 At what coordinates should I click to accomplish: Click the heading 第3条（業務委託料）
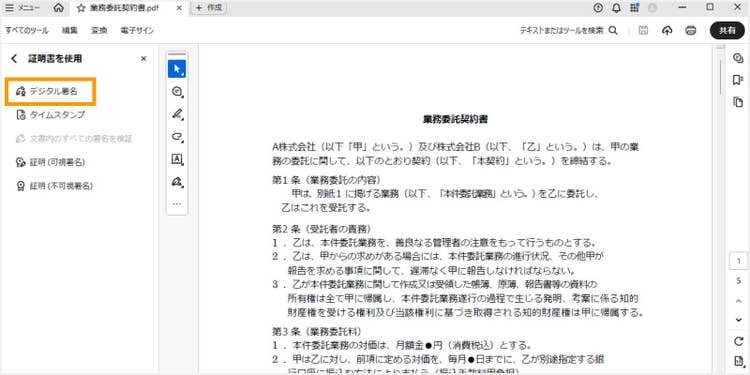coord(317,331)
